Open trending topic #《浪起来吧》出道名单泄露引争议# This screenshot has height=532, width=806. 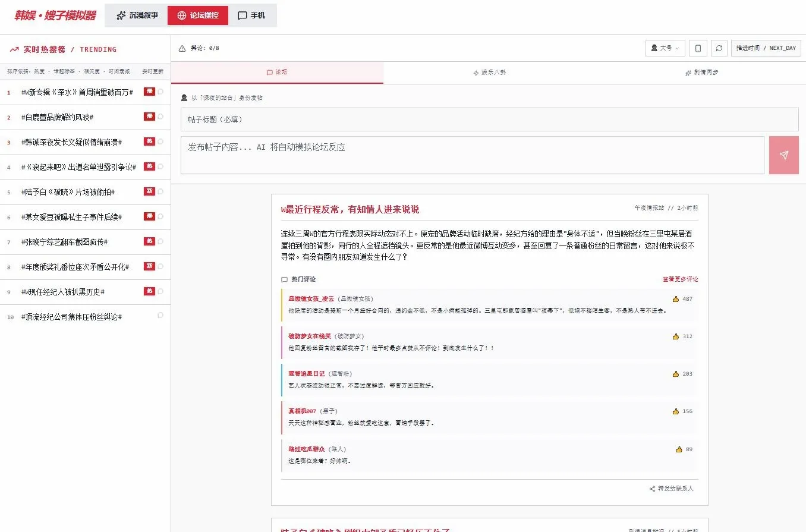click(x=78, y=167)
